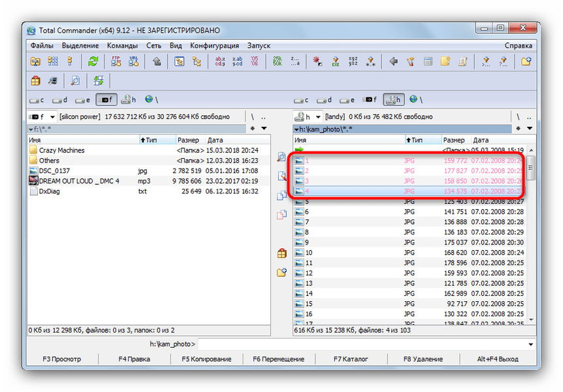Click the show all files *.* icon
This screenshot has width=563, height=392.
coord(370,61)
